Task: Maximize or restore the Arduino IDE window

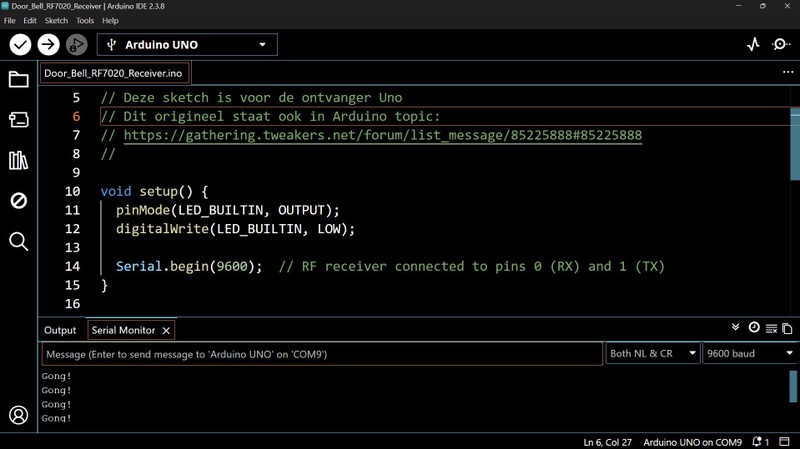Action: (x=763, y=6)
